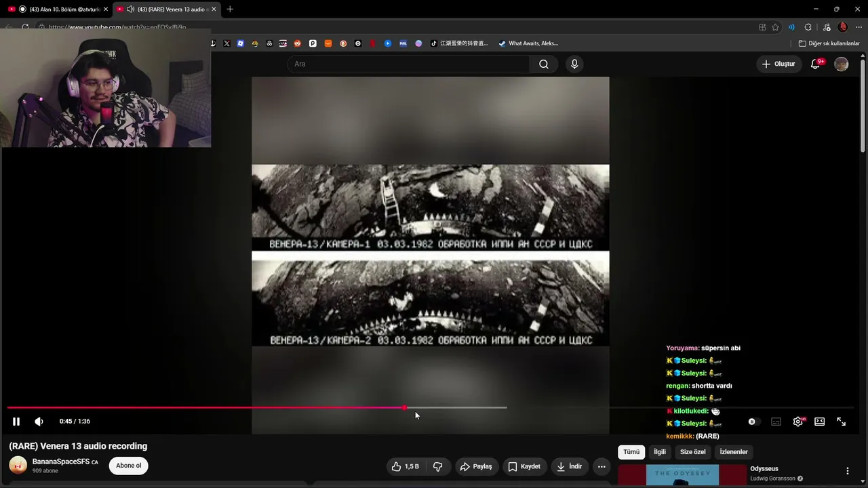Click the Kaydet save button
Viewport: 868px width, 488px height.
click(524, 466)
